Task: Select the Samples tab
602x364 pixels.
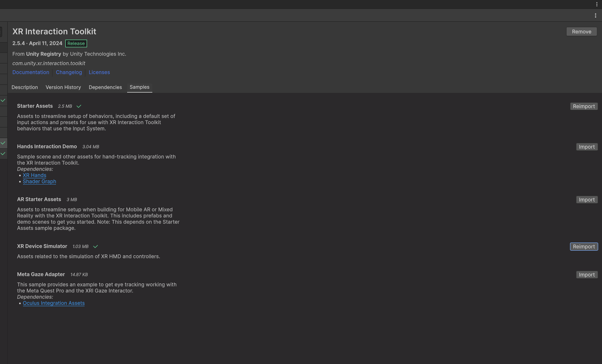Action: (140, 87)
